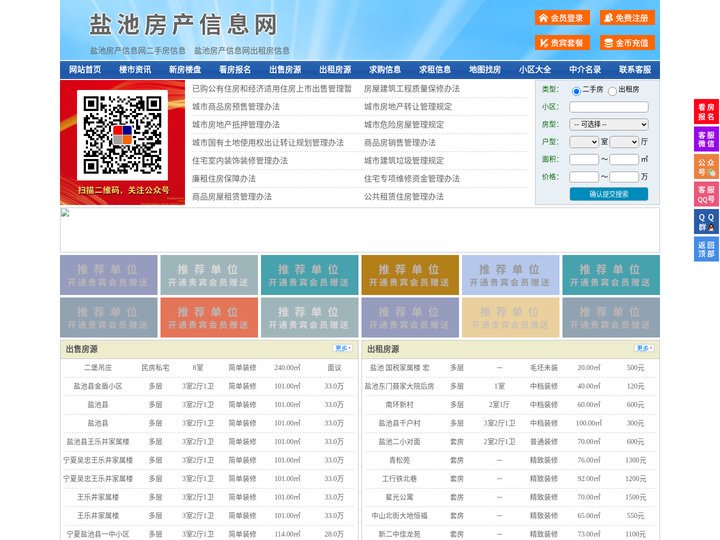This screenshot has width=720, height=540.
Task: Open 城市危险房屋管理规定 article
Action: [x=404, y=124]
